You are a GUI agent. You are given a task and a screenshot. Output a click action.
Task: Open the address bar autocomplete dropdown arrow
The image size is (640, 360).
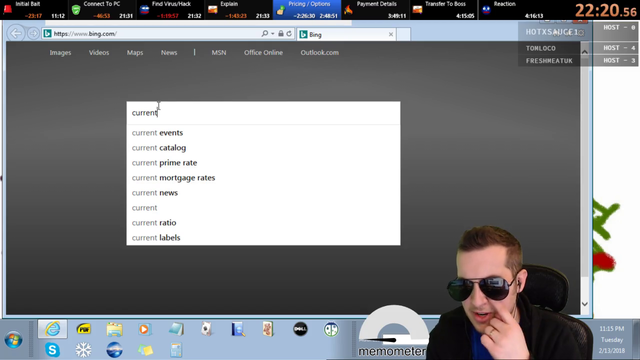pyautogui.click(x=273, y=33)
